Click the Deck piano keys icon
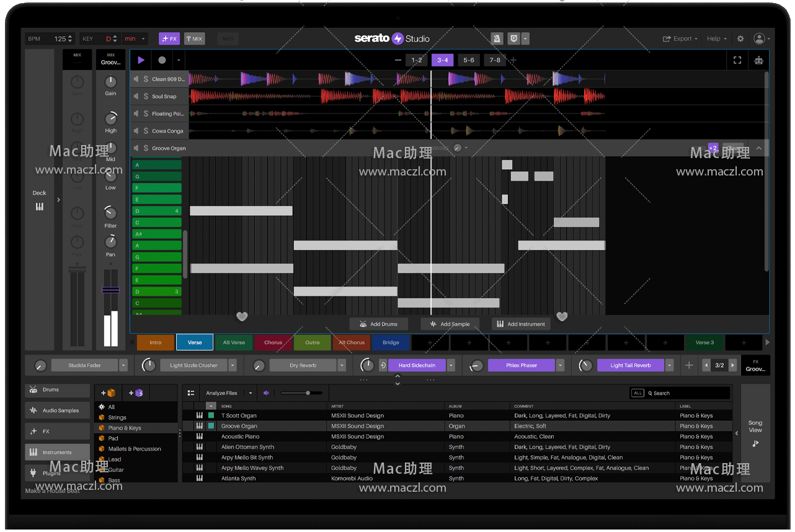 click(x=40, y=206)
